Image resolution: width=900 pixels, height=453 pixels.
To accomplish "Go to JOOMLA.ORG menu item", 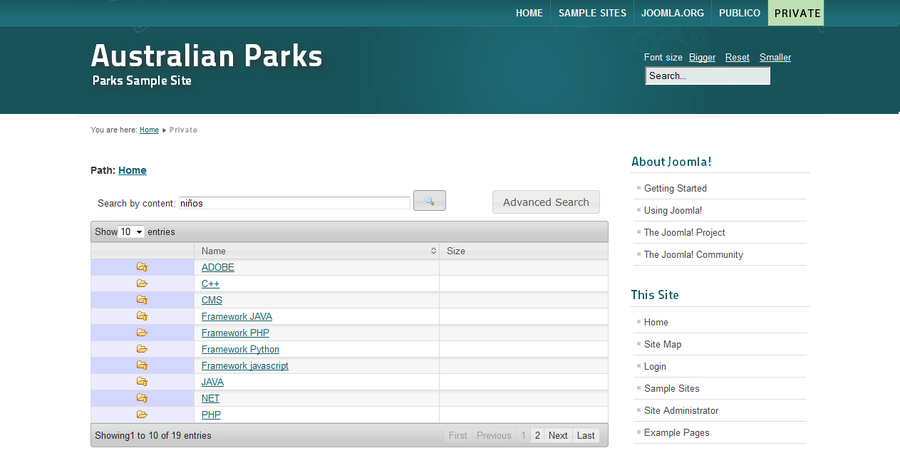I will (x=673, y=13).
